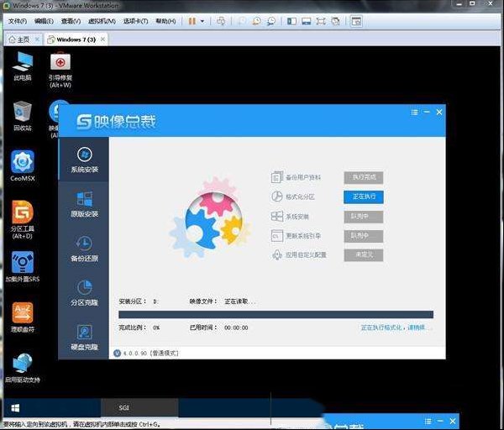Click the 正在执行 status button

tap(364, 197)
